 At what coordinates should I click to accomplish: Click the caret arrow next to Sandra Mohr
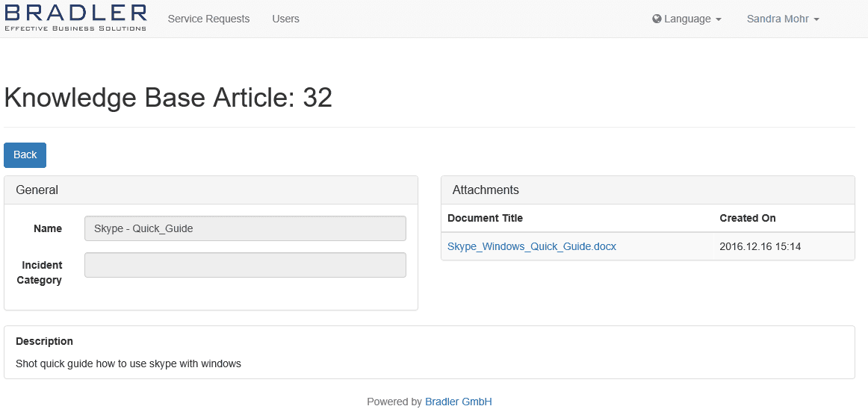(816, 19)
